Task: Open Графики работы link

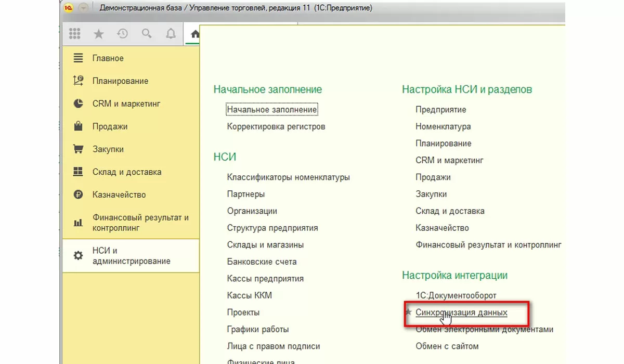Action: (258, 329)
